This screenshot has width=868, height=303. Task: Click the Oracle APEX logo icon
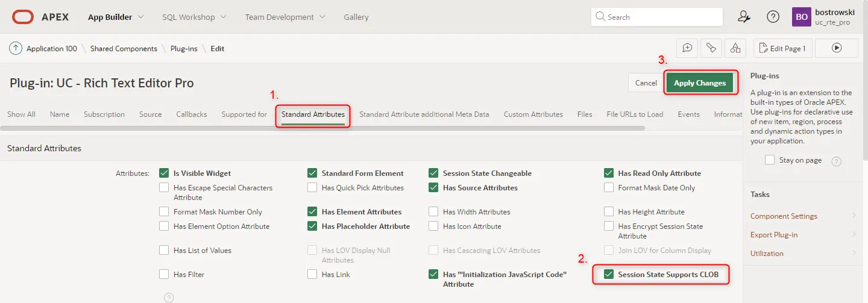[x=23, y=17]
